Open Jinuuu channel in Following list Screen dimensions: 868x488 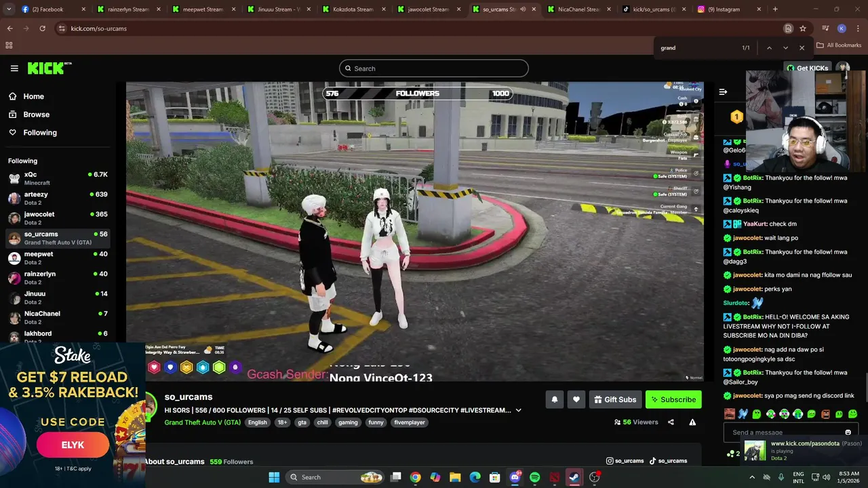pos(57,297)
